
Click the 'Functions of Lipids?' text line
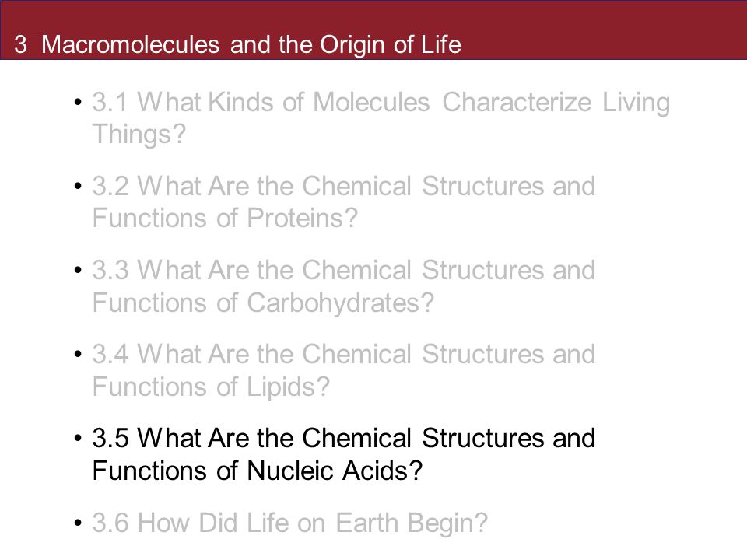click(211, 387)
